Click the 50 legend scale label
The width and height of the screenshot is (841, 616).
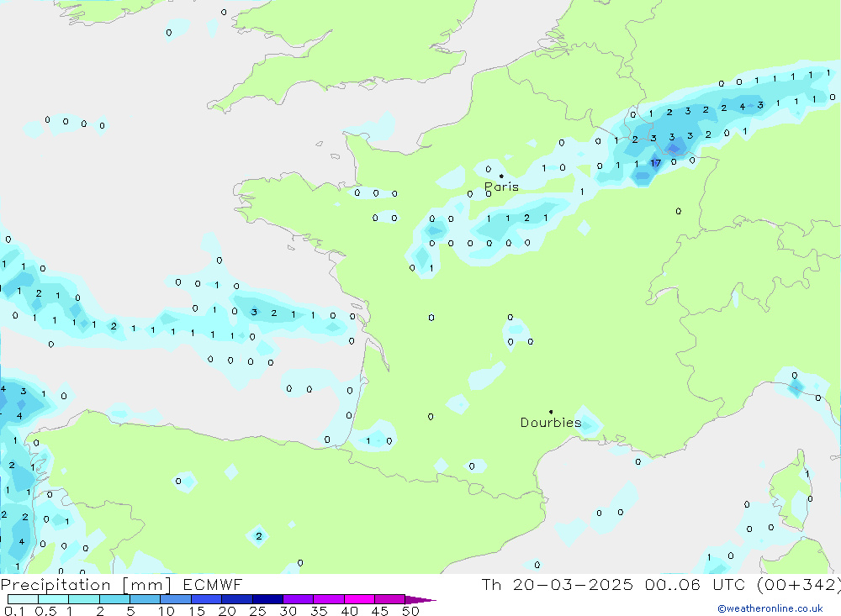pos(410,611)
